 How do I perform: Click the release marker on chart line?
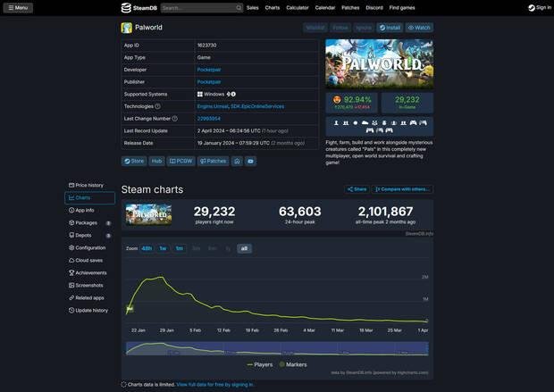[130, 309]
